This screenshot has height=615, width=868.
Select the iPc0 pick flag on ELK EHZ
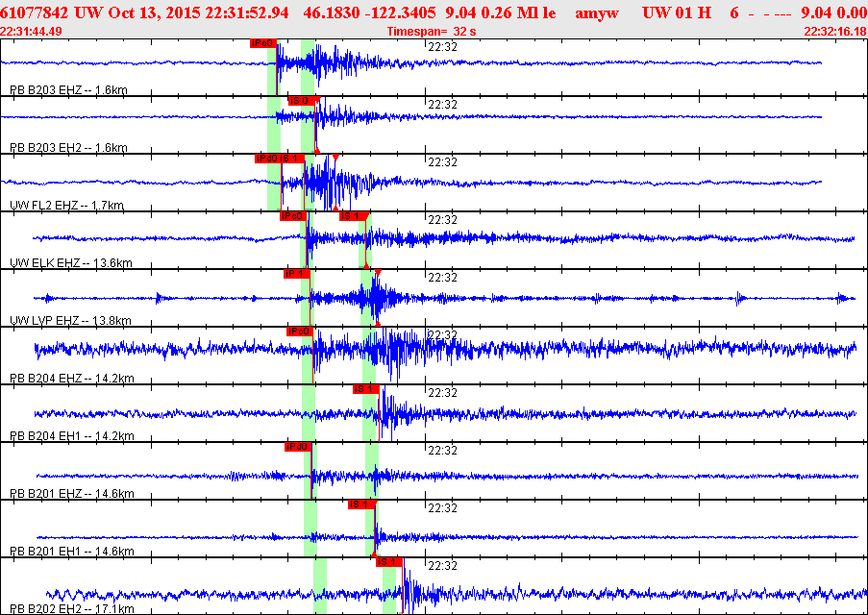(293, 216)
